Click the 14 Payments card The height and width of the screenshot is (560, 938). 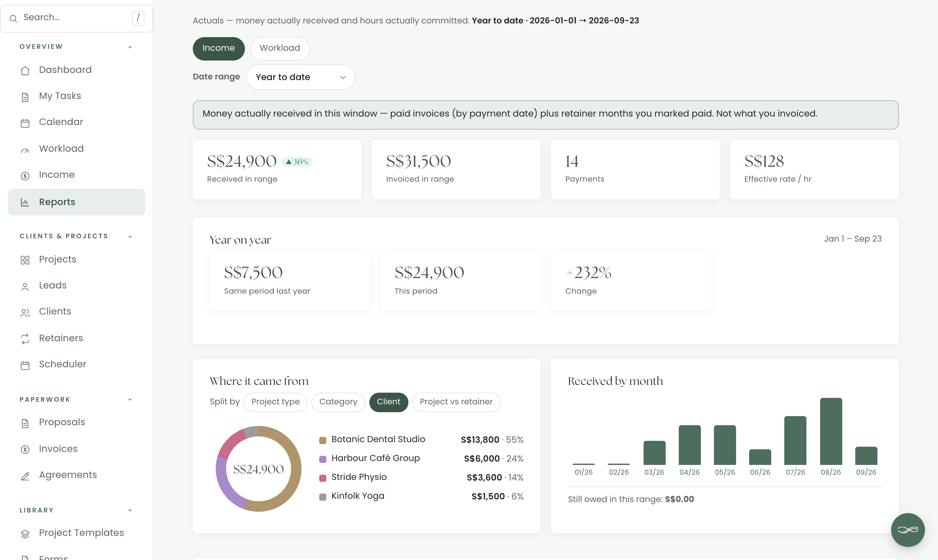tap(635, 170)
